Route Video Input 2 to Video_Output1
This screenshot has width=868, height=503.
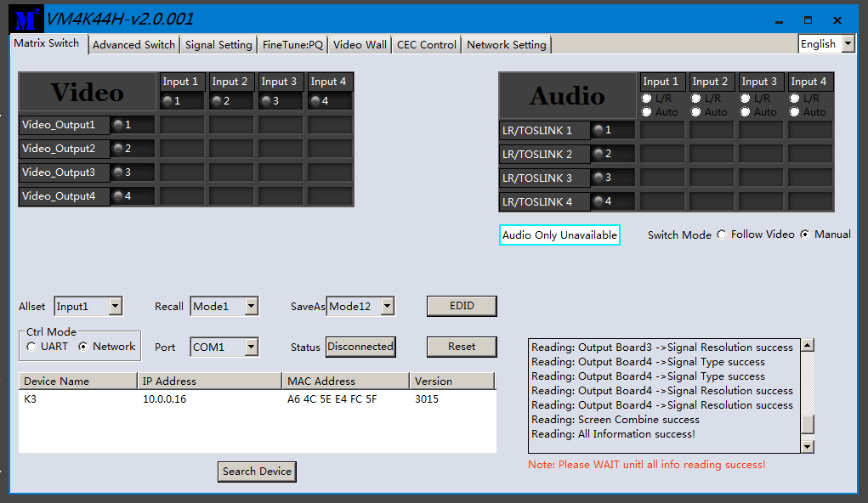[x=230, y=125]
